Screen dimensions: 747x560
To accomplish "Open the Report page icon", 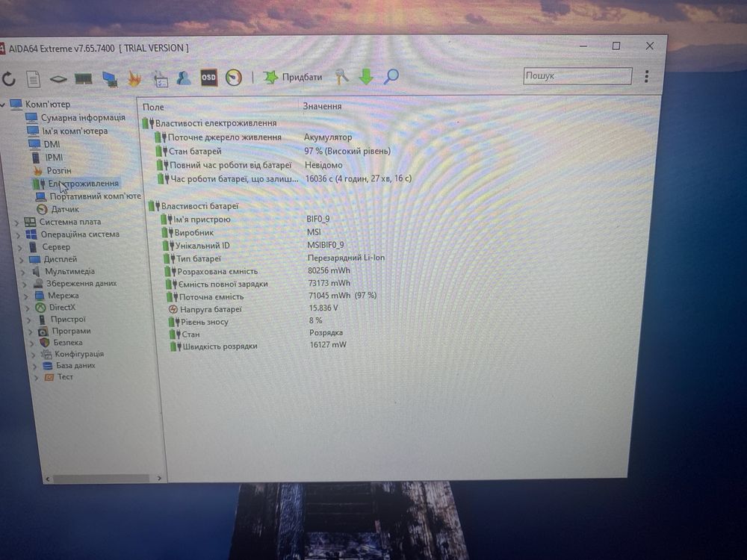I will tap(34, 78).
